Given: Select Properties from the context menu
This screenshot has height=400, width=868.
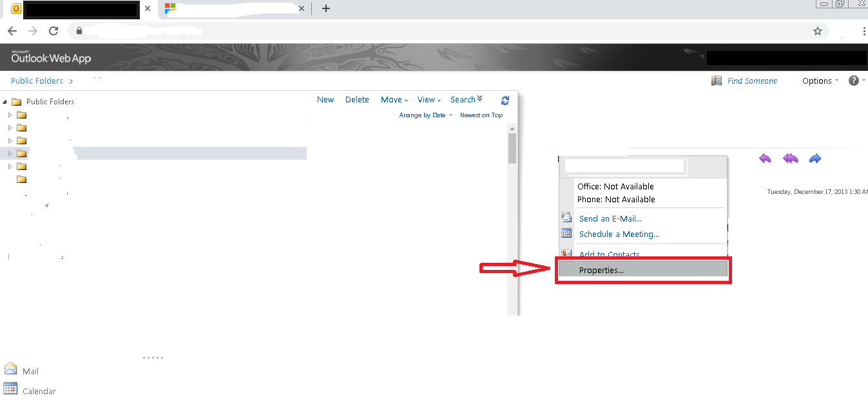Looking at the screenshot, I should click(x=601, y=269).
